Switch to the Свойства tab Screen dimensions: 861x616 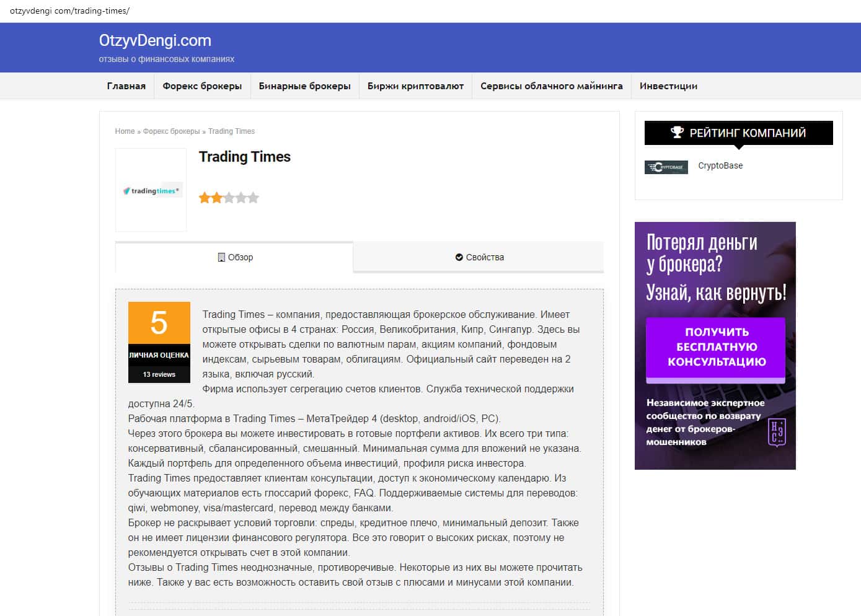pos(479,257)
